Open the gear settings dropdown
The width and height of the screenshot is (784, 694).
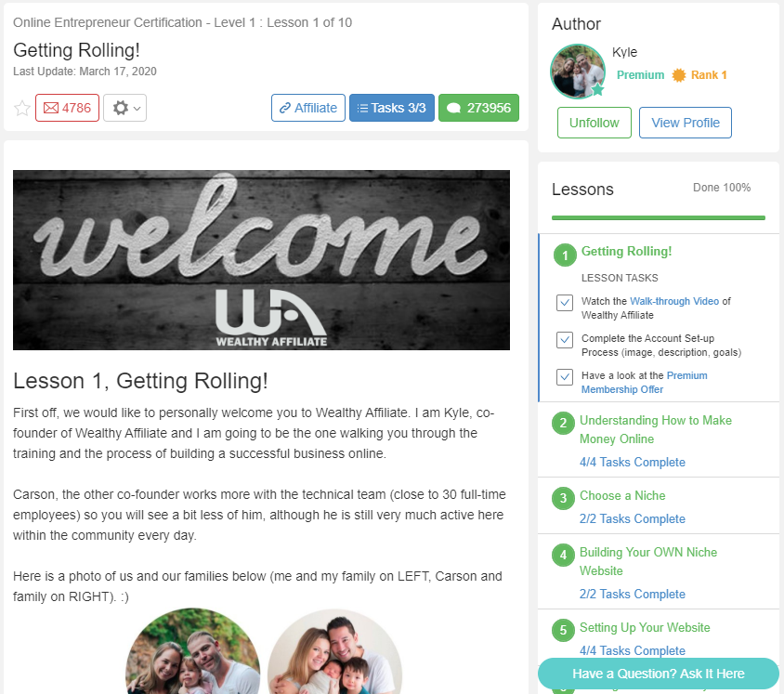pos(125,108)
